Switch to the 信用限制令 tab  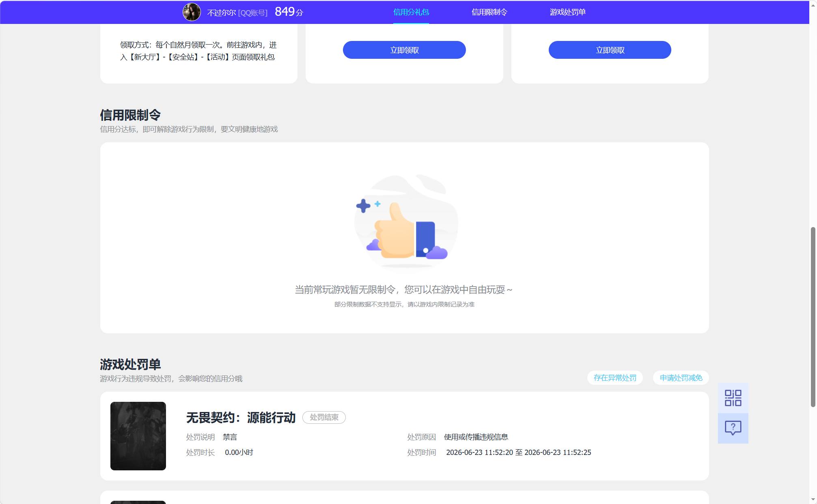489,12
